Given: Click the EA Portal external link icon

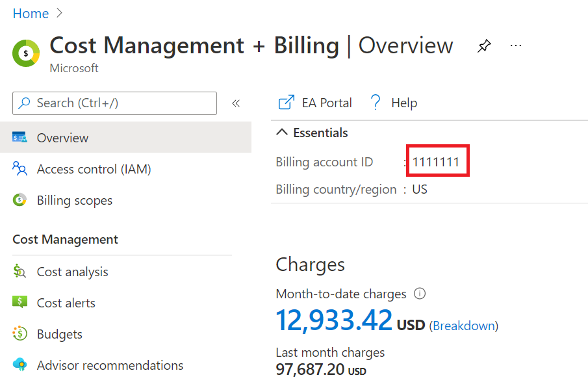Looking at the screenshot, I should [286, 103].
